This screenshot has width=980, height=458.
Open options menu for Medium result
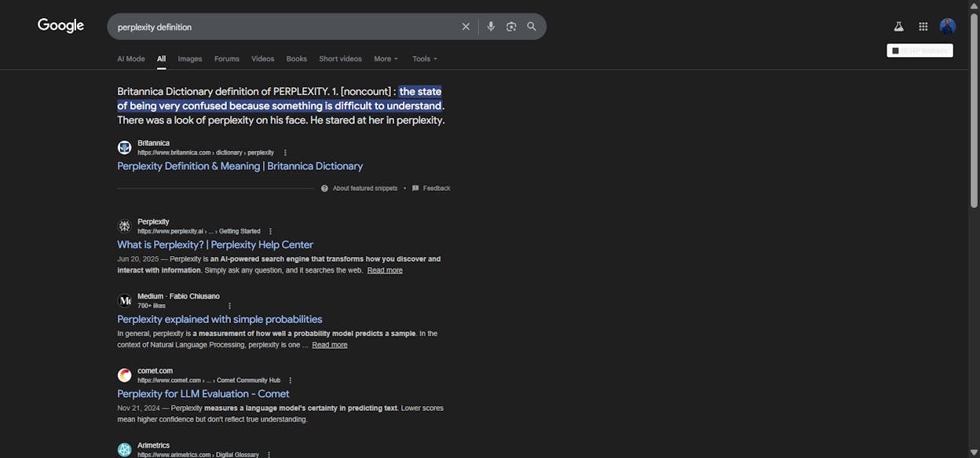pos(229,306)
